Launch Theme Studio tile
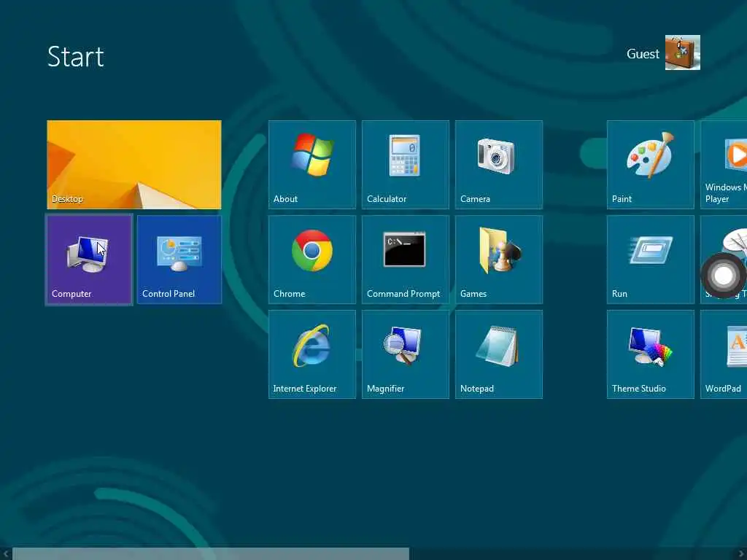Image resolution: width=747 pixels, height=560 pixels. [x=650, y=354]
